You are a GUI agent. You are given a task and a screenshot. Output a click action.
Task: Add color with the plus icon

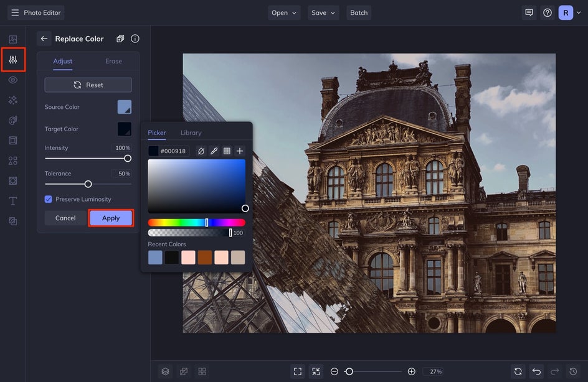pos(240,151)
